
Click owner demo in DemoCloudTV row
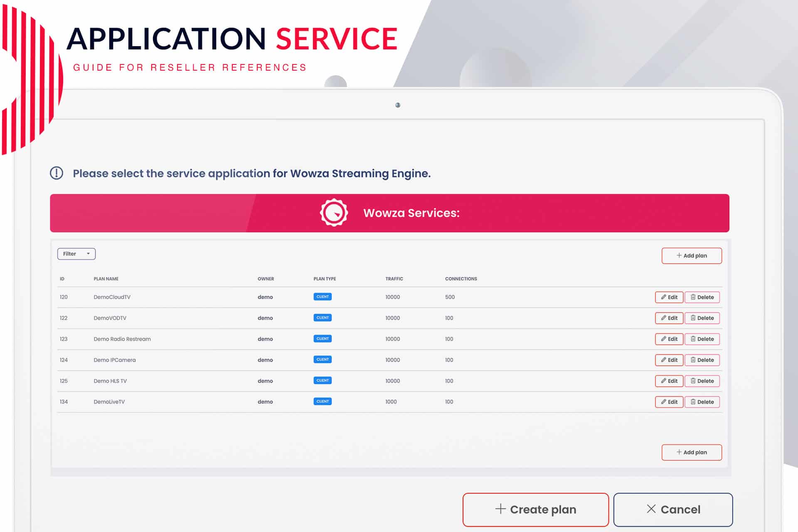click(x=265, y=297)
